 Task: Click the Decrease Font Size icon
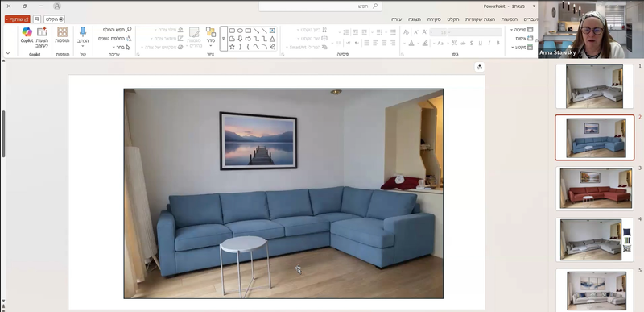(x=415, y=32)
